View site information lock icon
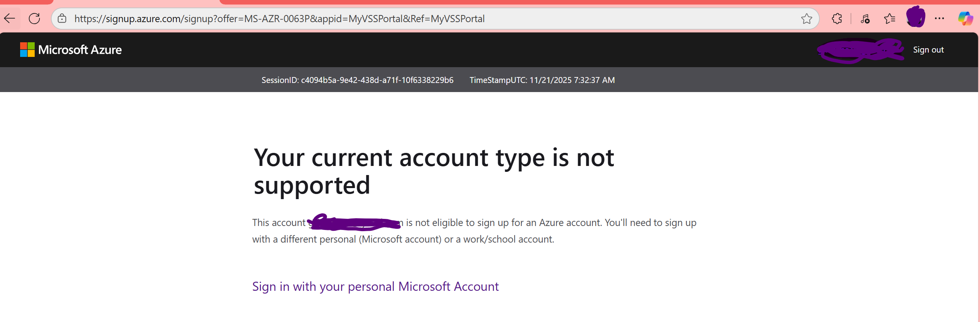Image resolution: width=980 pixels, height=322 pixels. [x=62, y=19]
